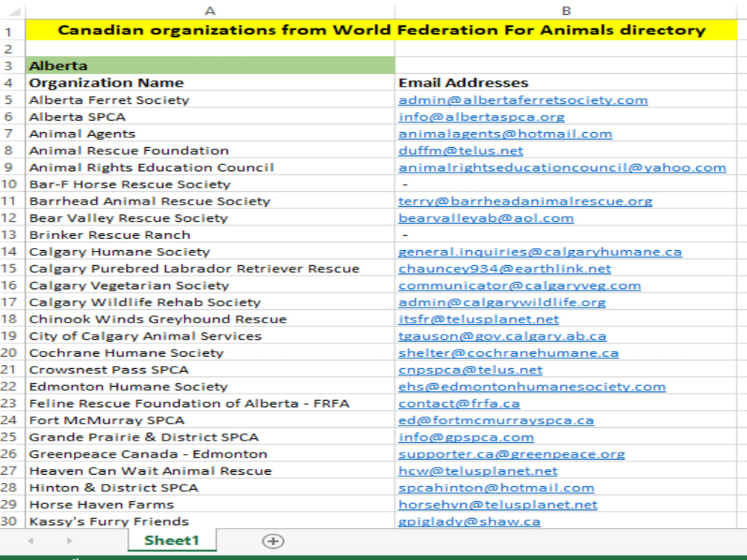Select Feline Rescue Foundation of Alberta cell
The width and height of the screenshot is (747, 560).
[x=210, y=403]
